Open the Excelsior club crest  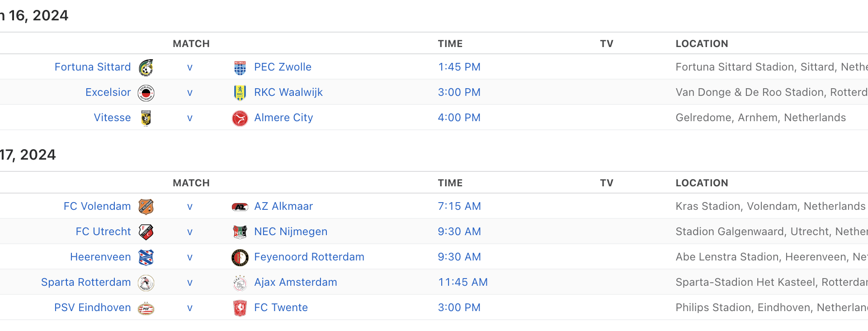[146, 93]
